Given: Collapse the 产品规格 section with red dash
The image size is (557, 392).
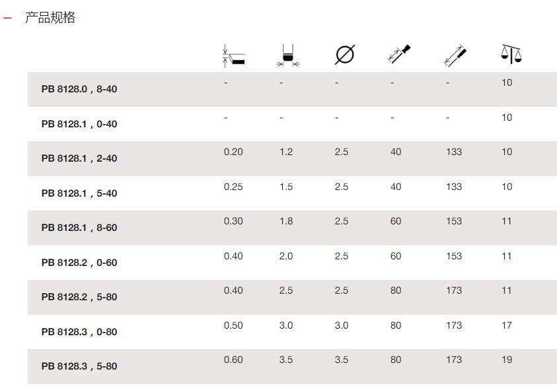Looking at the screenshot, I should (7, 18).
